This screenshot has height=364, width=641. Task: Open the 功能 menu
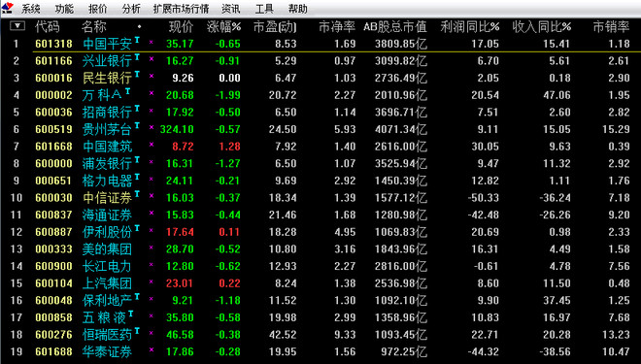click(x=65, y=9)
